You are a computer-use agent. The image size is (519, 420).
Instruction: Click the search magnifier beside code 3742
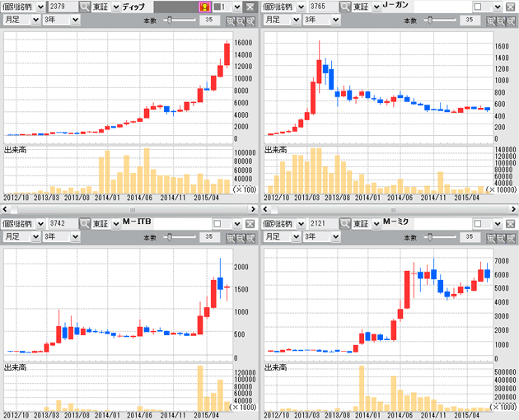[85, 224]
